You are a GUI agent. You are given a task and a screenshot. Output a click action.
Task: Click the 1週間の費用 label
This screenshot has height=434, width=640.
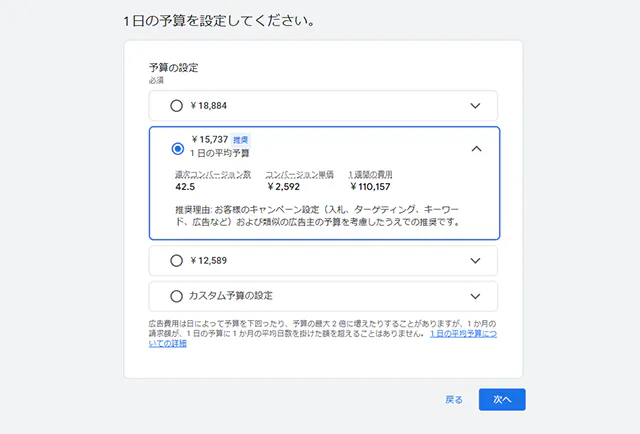tap(370, 175)
